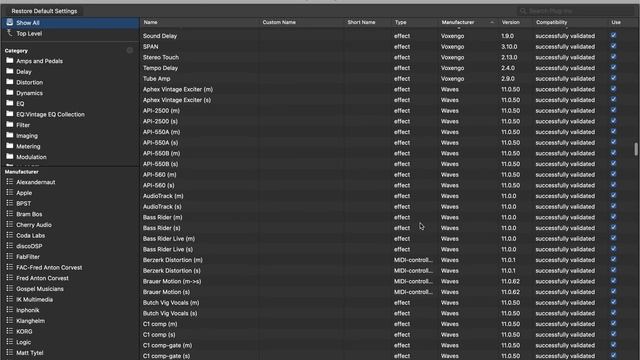Sort list by Custom Name column header
The image size is (640, 360).
tap(301, 22)
